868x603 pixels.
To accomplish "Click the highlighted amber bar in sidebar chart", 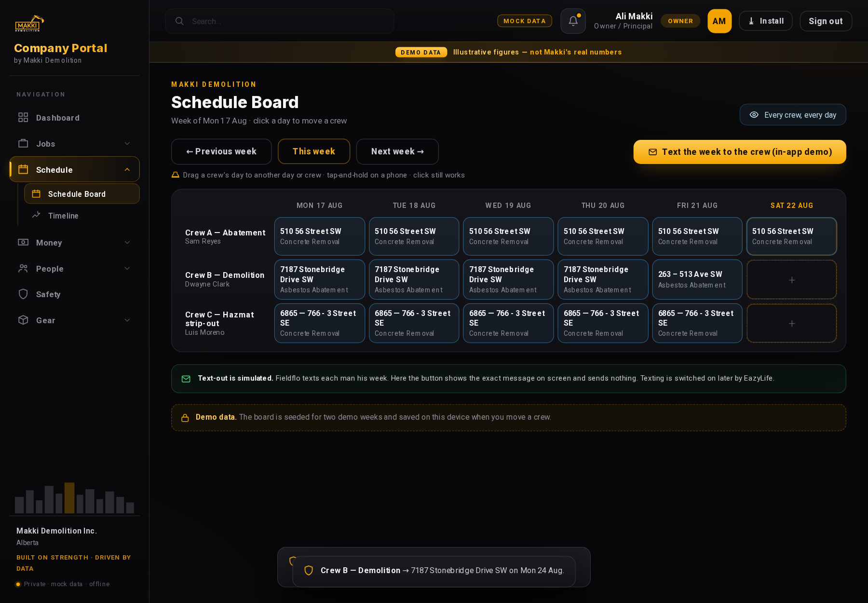I will [69, 498].
